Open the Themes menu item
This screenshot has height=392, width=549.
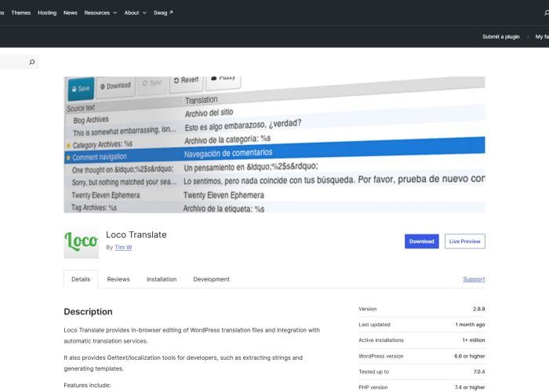coord(21,13)
